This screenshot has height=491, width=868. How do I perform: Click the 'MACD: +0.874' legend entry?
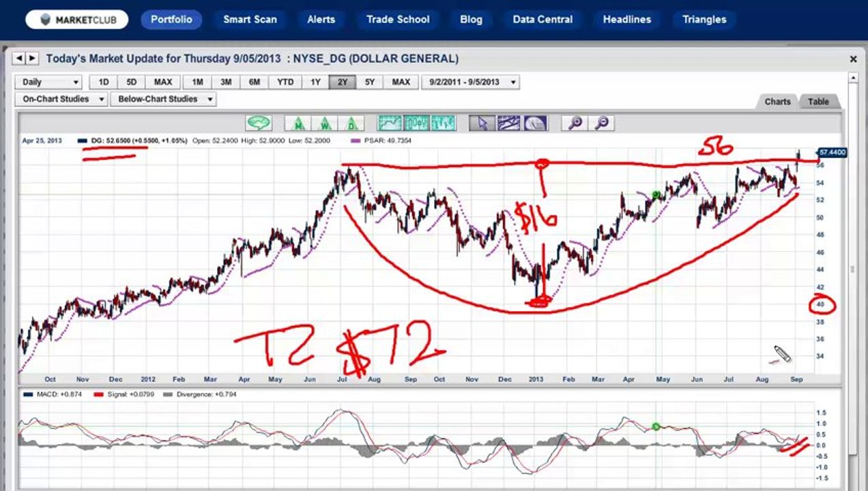[52, 394]
